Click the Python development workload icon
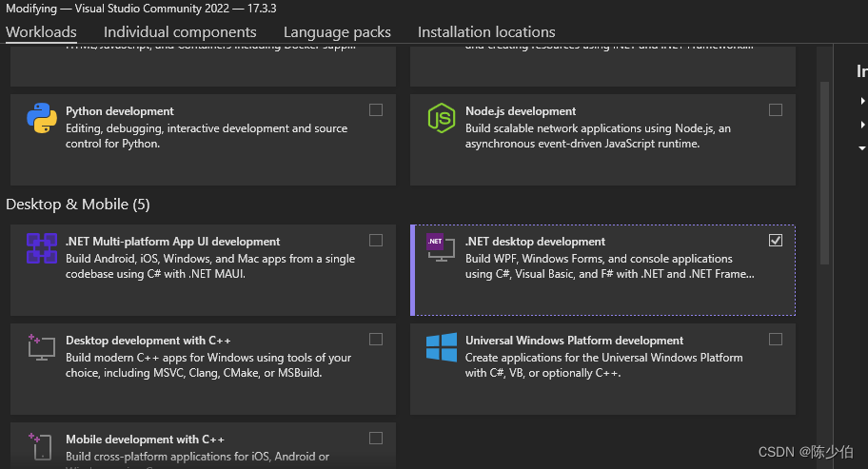 pos(42,118)
